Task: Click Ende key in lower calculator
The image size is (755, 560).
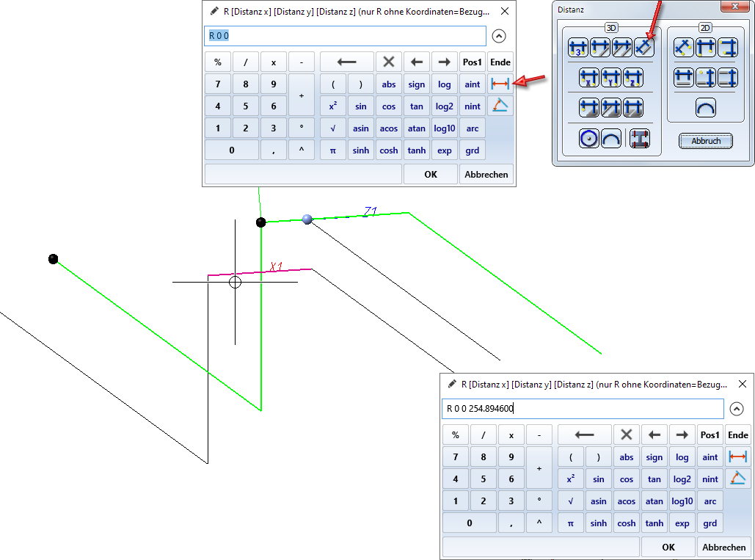Action: 737,434
